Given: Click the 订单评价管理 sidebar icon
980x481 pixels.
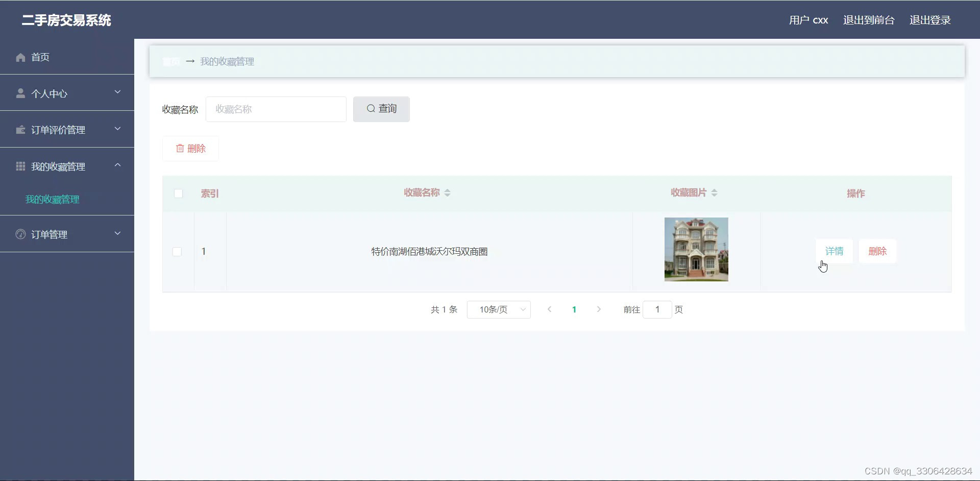Looking at the screenshot, I should pyautogui.click(x=20, y=130).
